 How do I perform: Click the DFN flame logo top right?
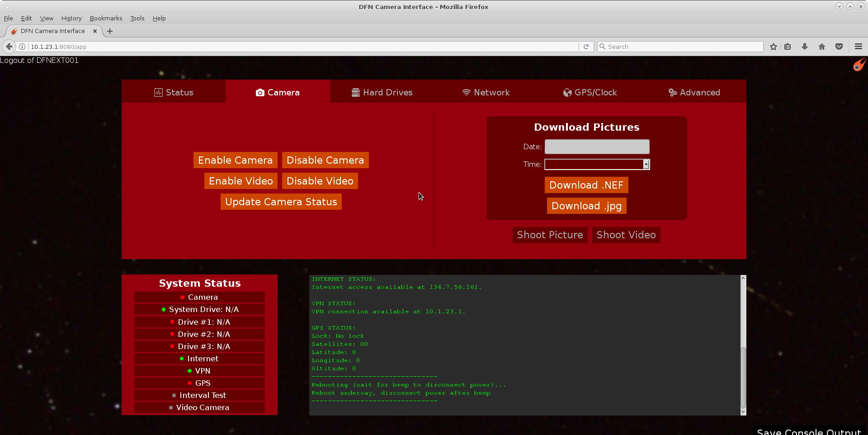[859, 64]
